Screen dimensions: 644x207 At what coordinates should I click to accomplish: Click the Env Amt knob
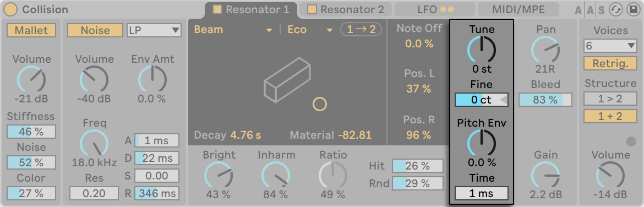coord(152,79)
